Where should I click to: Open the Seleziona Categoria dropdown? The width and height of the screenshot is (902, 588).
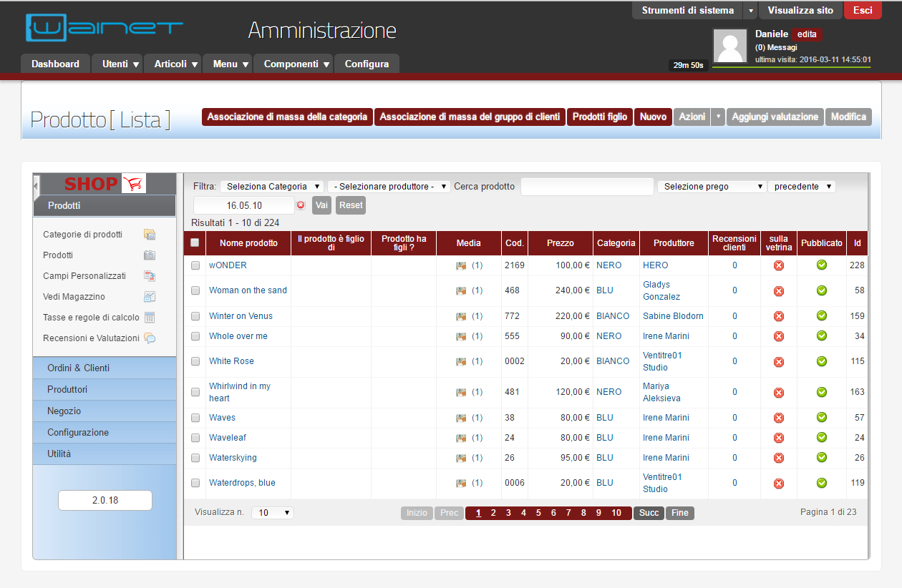click(x=272, y=187)
